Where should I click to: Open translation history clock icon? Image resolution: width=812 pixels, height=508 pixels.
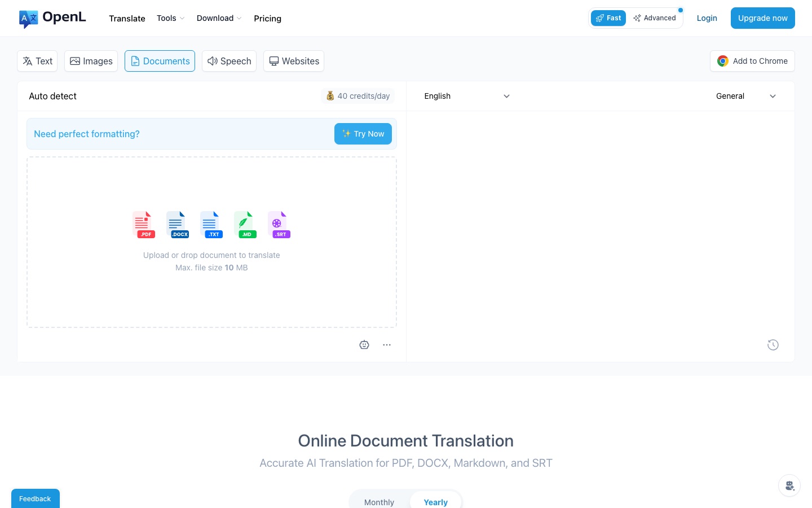coord(773,345)
